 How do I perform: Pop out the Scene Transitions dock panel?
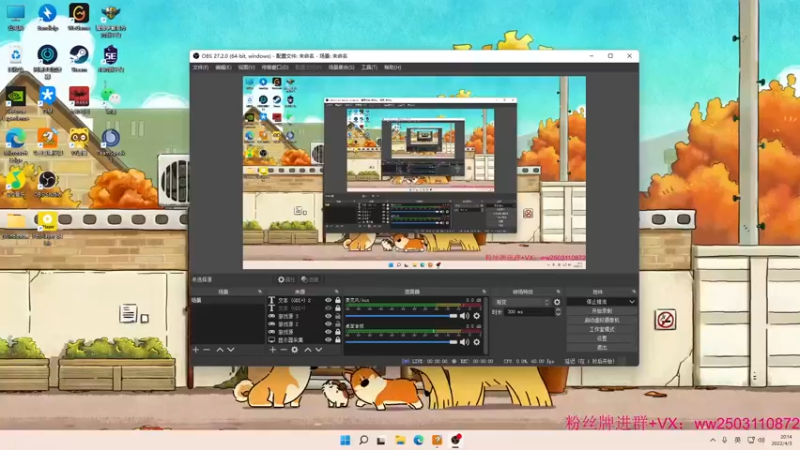558,292
